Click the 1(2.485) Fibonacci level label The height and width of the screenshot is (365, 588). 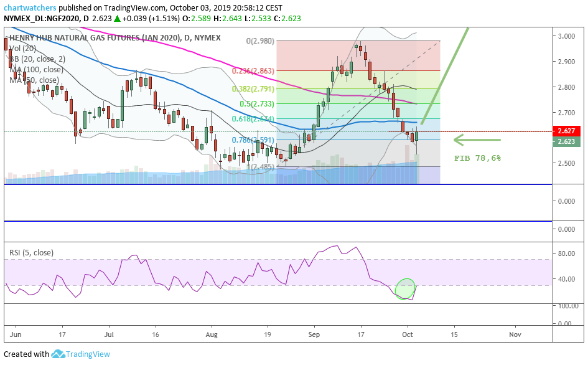(260, 167)
